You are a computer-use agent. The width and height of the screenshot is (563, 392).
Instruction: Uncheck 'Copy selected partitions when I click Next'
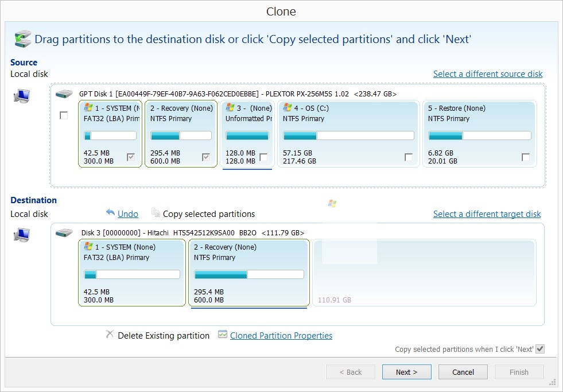[x=539, y=349]
